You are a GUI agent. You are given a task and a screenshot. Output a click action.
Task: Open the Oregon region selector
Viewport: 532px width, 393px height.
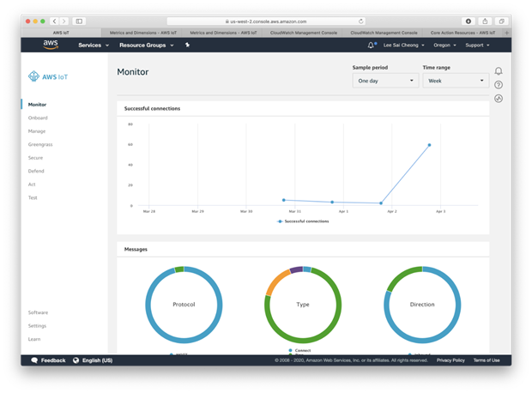[x=444, y=45]
